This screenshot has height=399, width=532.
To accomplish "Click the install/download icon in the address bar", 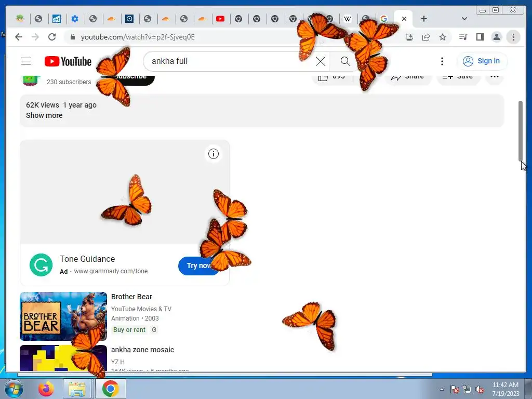I will click(409, 37).
